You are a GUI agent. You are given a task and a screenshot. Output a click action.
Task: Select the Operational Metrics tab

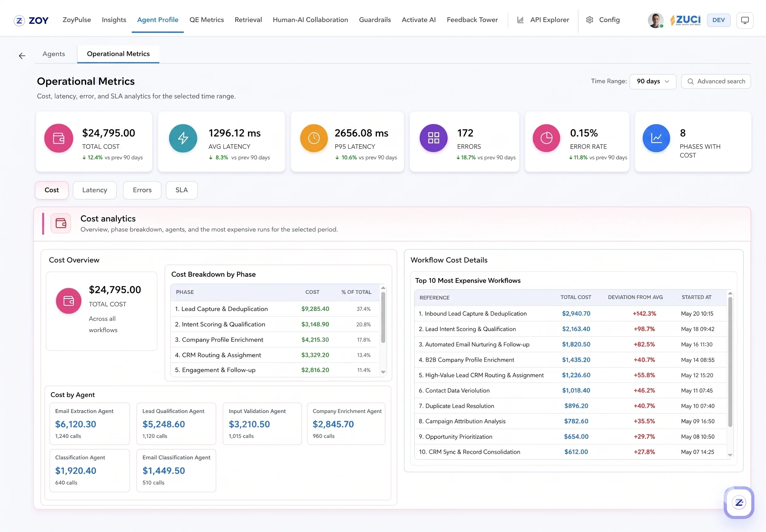coord(118,54)
